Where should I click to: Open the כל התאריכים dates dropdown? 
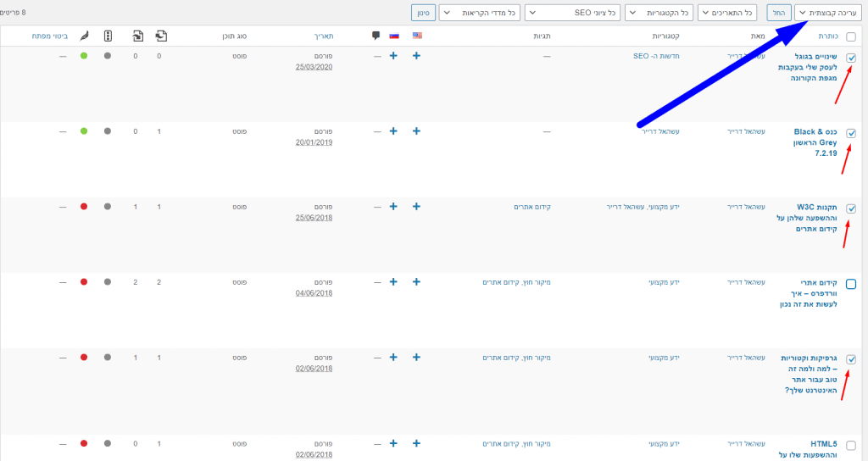[727, 13]
